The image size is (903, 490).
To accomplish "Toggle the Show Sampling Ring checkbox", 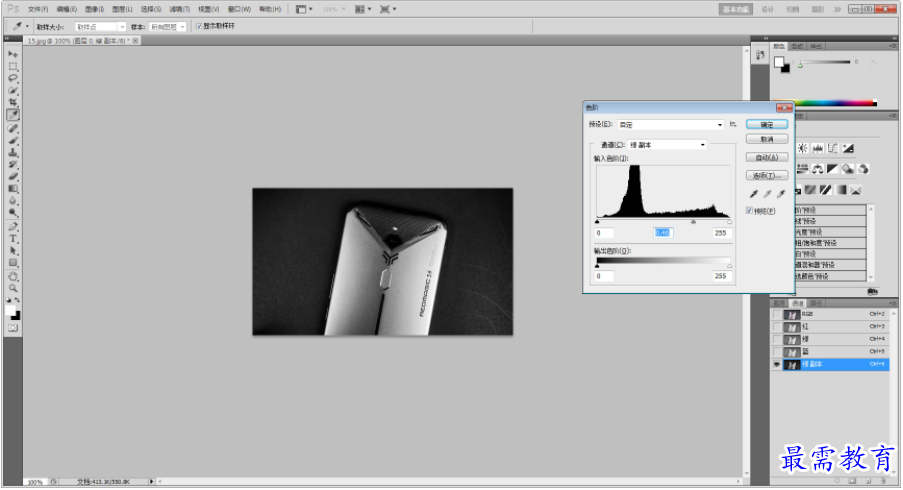I will [199, 26].
